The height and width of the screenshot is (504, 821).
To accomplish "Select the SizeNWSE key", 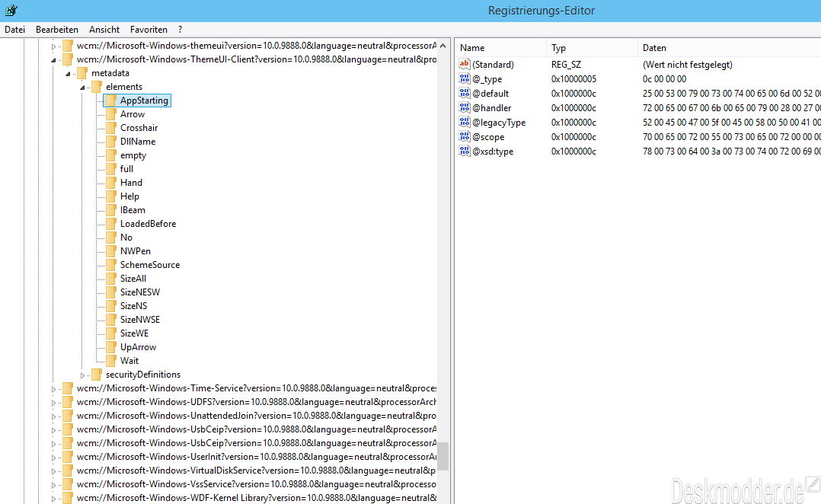I will click(x=140, y=319).
